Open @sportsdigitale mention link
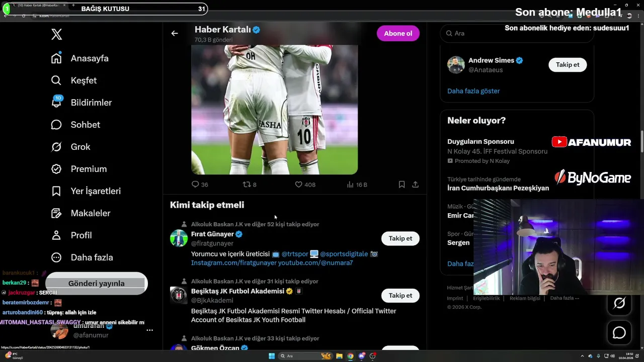644x362 pixels. [344, 254]
